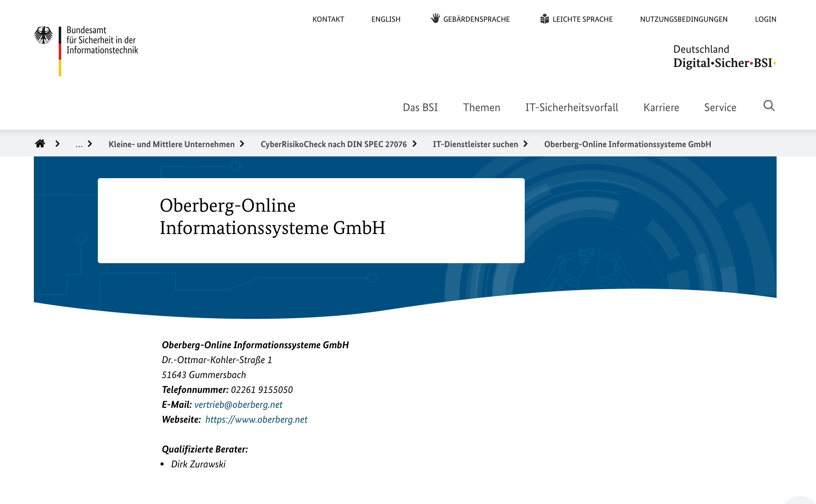Expand the breadcrumb ellipsis item

[79, 144]
